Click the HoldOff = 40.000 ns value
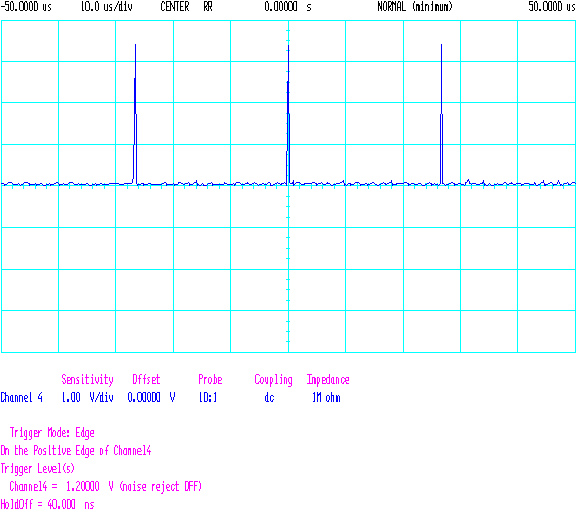Image resolution: width=577 pixels, height=520 pixels. tap(47, 504)
